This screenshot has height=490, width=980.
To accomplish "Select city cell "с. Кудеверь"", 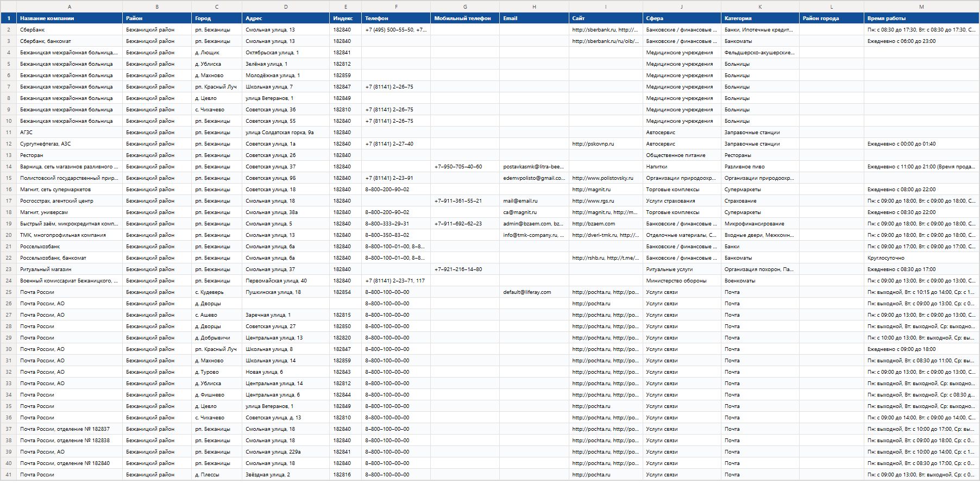I will [217, 292].
